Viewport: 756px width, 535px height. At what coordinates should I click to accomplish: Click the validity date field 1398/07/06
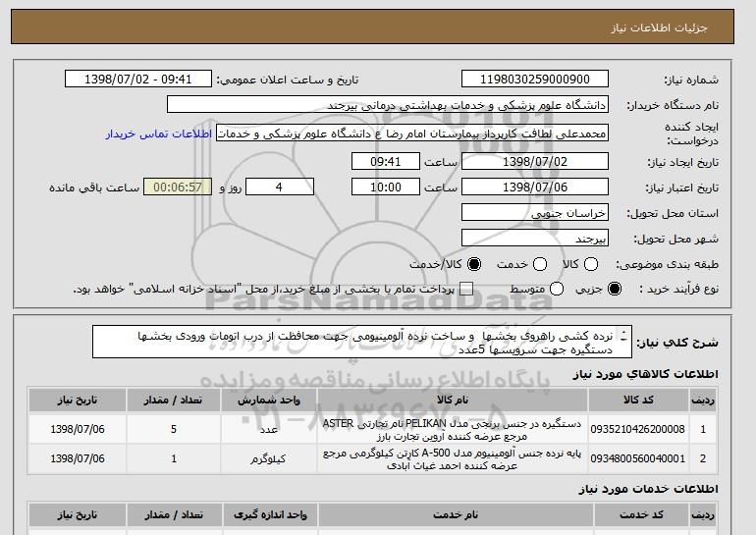pos(535,187)
